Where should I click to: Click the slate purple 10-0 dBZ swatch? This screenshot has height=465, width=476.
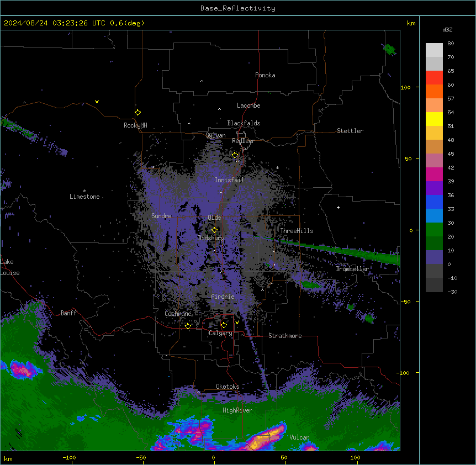[x=434, y=257]
